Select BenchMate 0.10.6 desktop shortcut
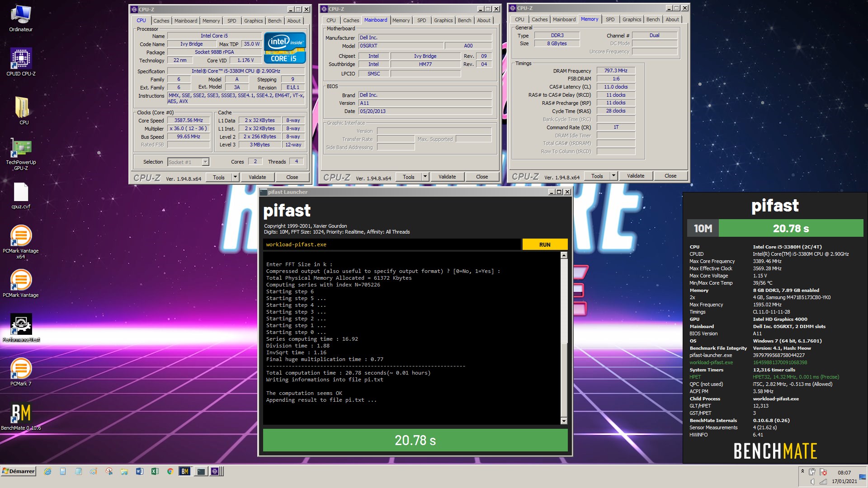The width and height of the screenshot is (868, 488). [21, 417]
